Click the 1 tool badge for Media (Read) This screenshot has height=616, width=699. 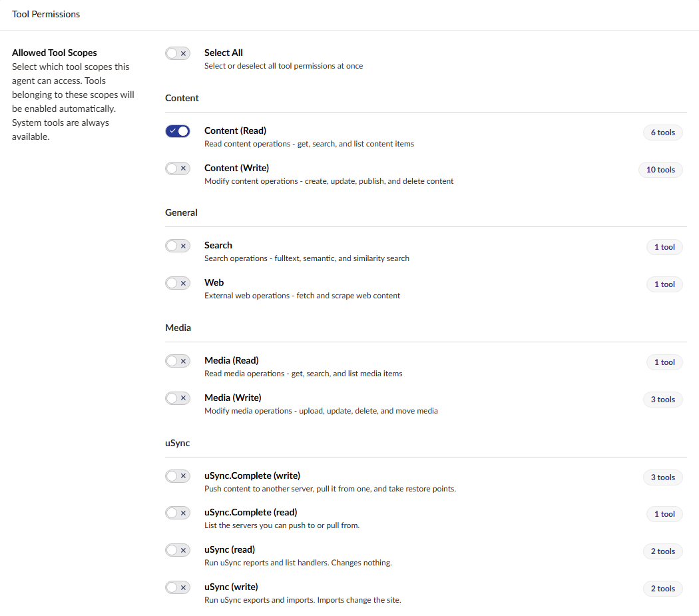(664, 362)
